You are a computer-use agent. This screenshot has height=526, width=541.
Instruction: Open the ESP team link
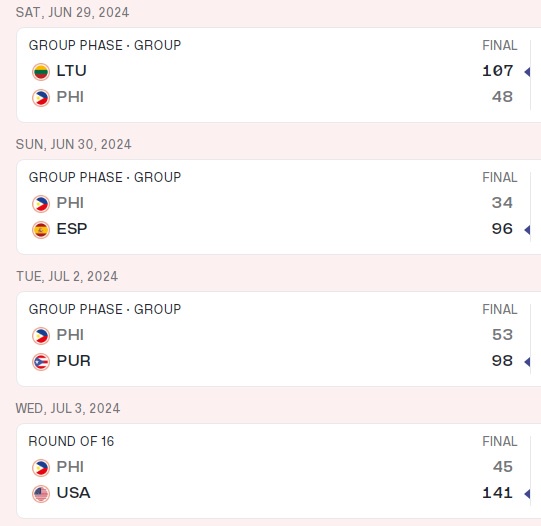tap(72, 229)
